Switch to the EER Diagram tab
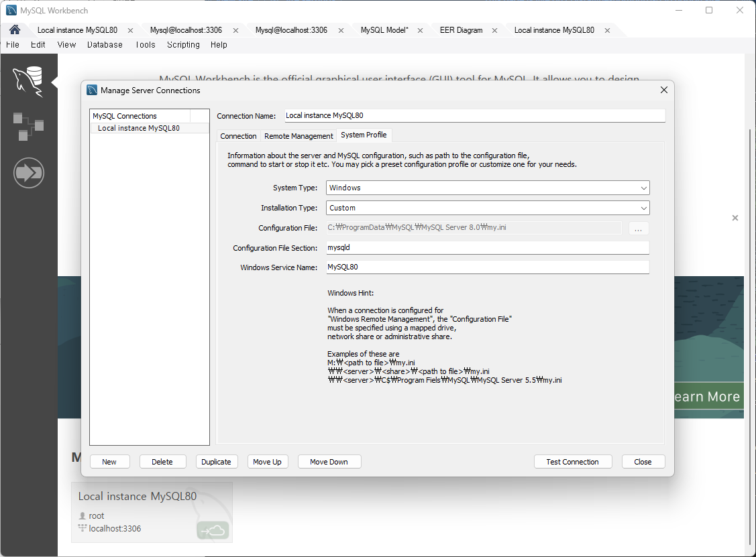The height and width of the screenshot is (557, 756). point(461,30)
